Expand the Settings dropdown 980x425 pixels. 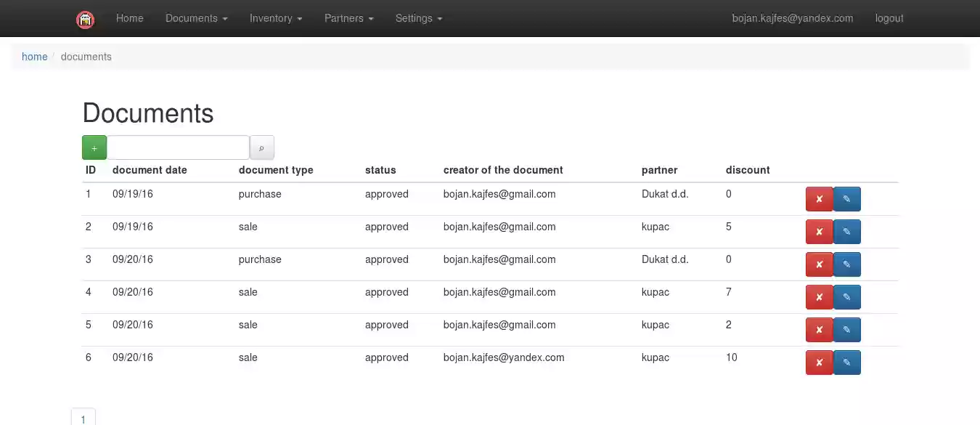point(418,18)
